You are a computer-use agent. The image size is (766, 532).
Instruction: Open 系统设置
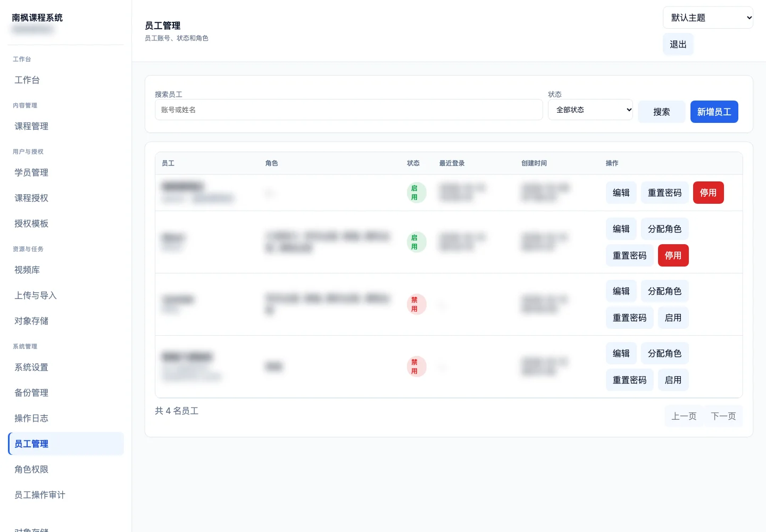click(x=66, y=367)
